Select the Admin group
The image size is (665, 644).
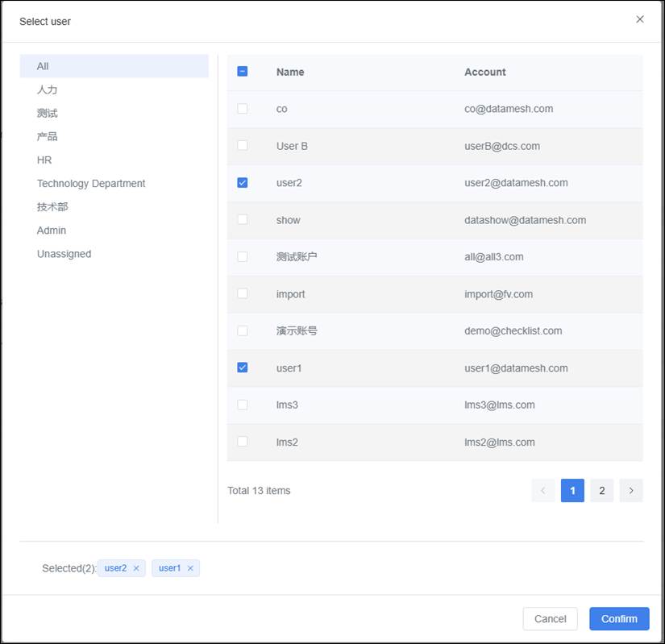click(x=52, y=231)
